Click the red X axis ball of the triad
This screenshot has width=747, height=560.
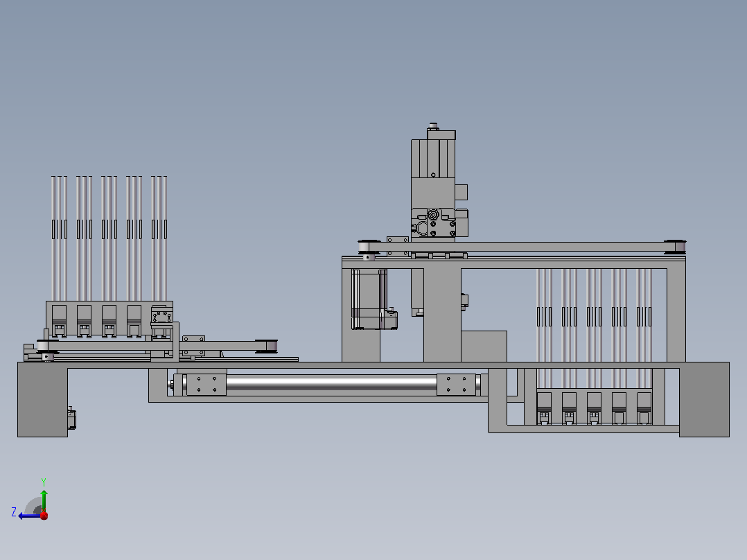(44, 516)
